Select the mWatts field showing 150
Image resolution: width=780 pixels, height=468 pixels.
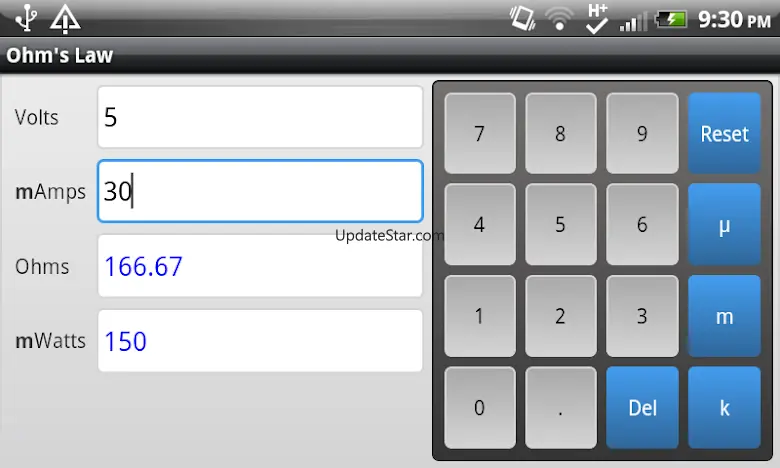tap(260, 341)
